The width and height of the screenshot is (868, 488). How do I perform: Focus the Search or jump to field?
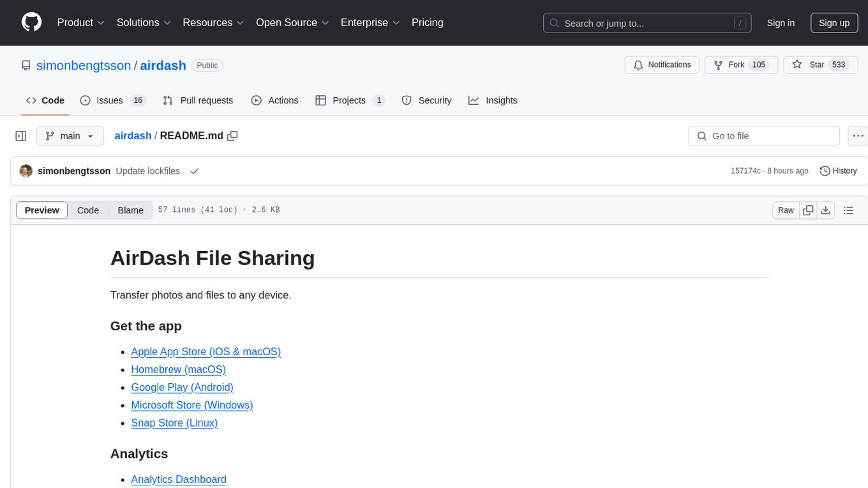click(647, 23)
